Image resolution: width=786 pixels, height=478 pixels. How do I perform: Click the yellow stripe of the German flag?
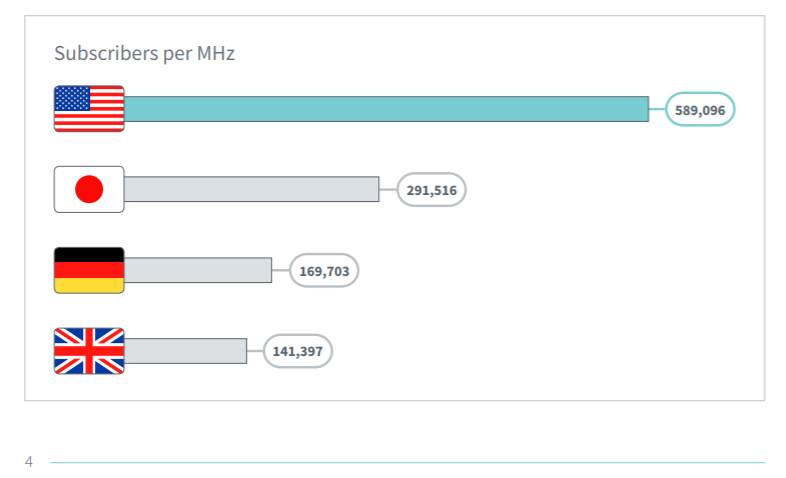(x=89, y=285)
